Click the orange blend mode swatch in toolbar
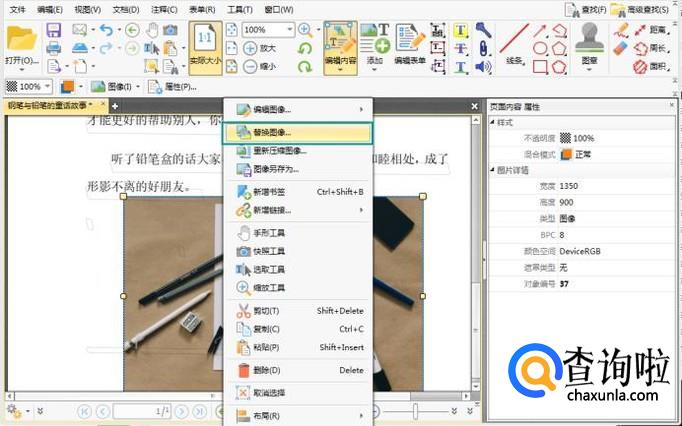682x426 pixels. [67, 87]
